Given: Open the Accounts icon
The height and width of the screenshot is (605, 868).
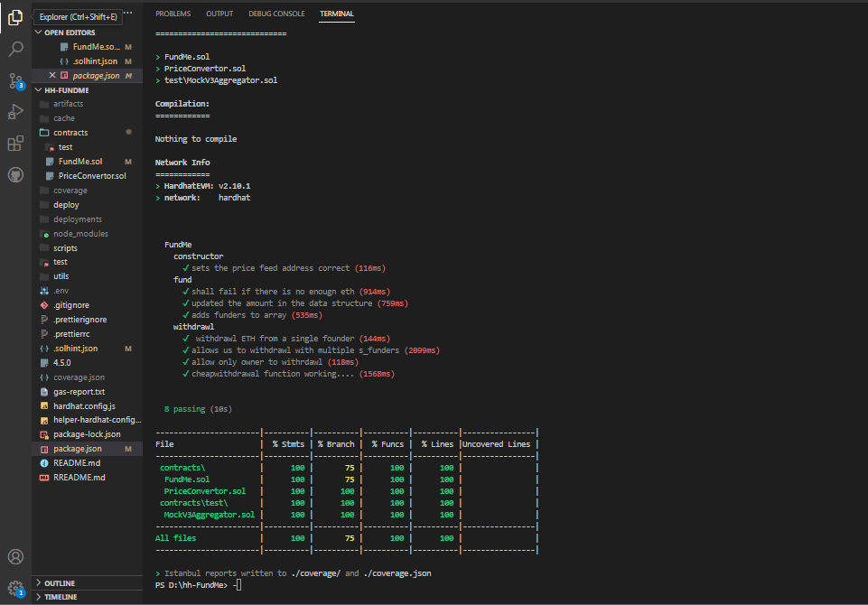Looking at the screenshot, I should tap(15, 556).
